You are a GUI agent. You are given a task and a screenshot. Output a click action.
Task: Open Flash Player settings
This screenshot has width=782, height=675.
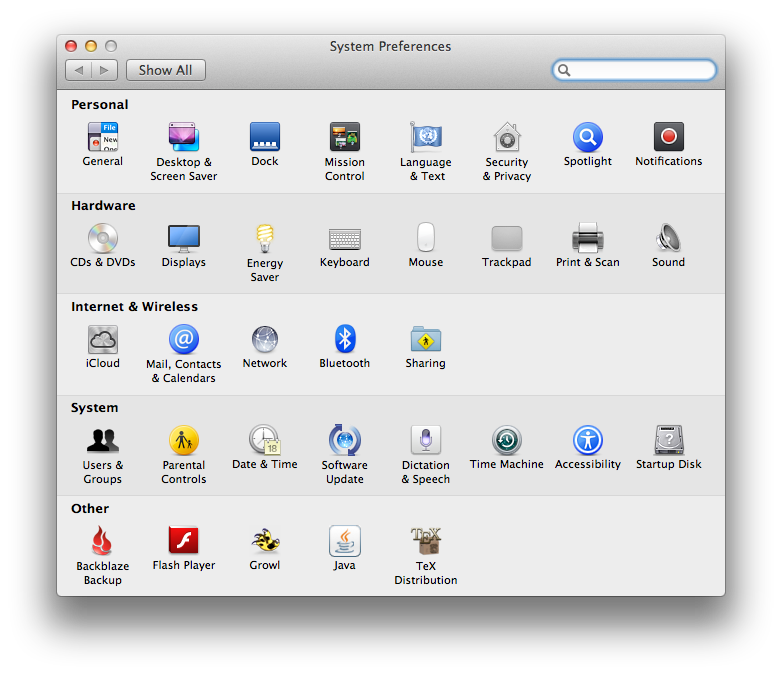coord(183,541)
